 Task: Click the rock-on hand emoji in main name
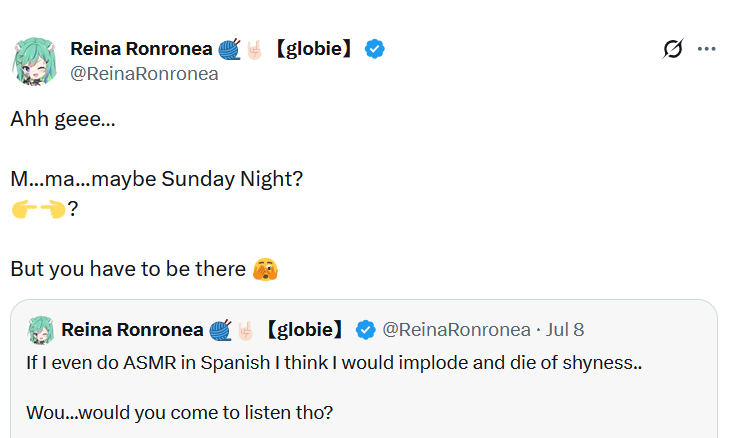253,49
